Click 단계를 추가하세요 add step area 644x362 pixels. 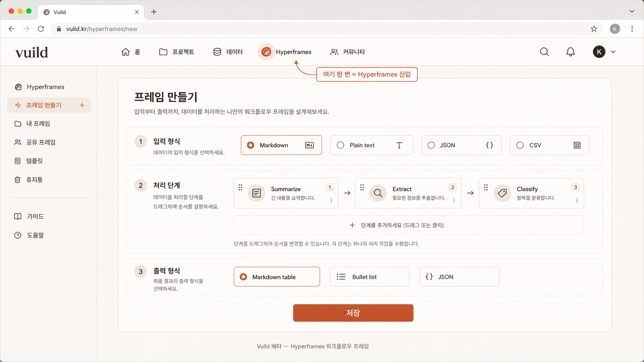click(408, 225)
